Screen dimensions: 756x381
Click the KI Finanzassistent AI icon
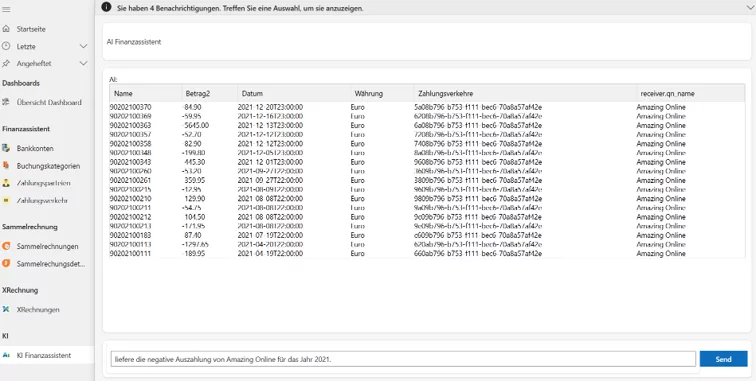pos(6,355)
